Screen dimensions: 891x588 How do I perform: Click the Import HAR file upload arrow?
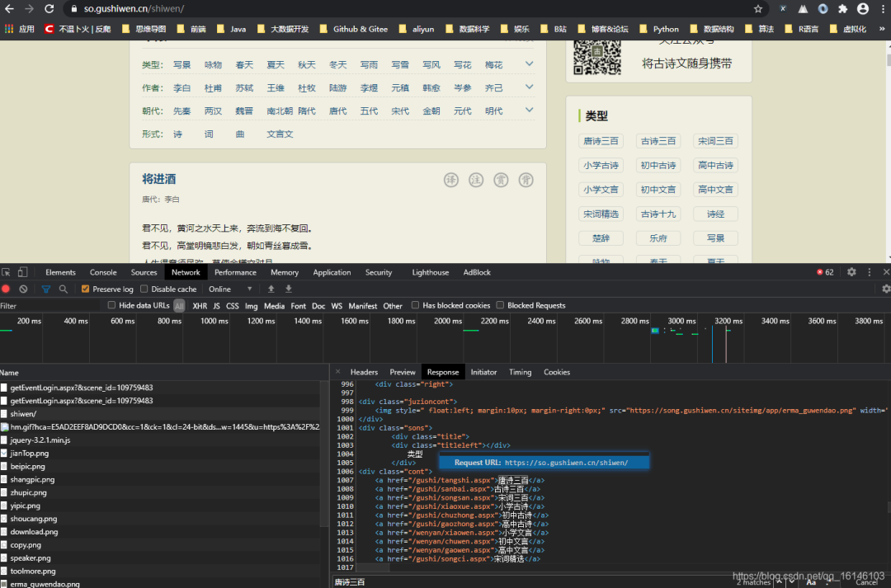point(271,289)
